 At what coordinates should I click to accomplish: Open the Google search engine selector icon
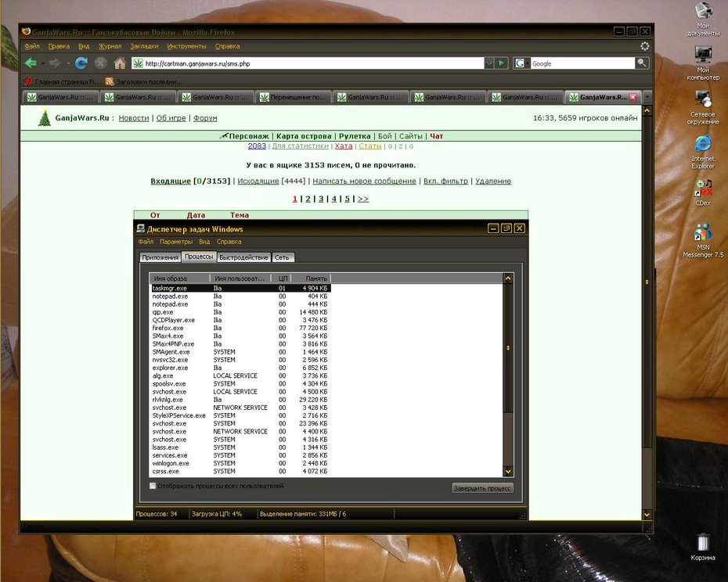pos(521,63)
